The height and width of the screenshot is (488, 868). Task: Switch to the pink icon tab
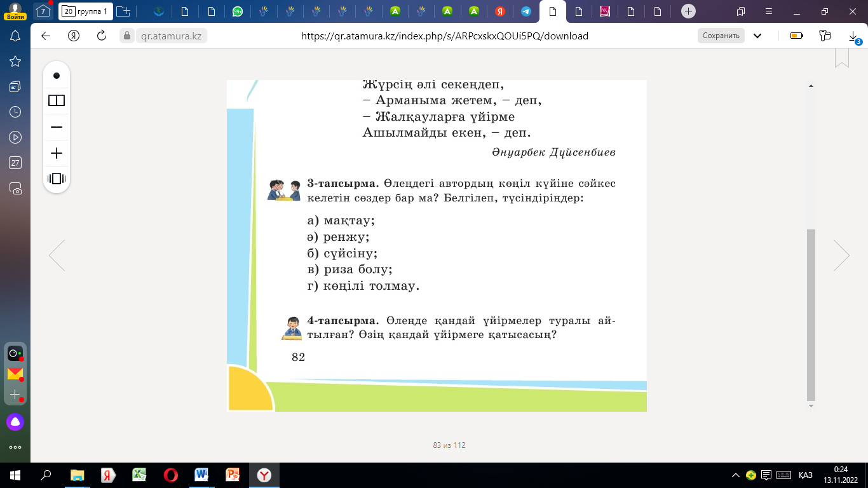605,11
